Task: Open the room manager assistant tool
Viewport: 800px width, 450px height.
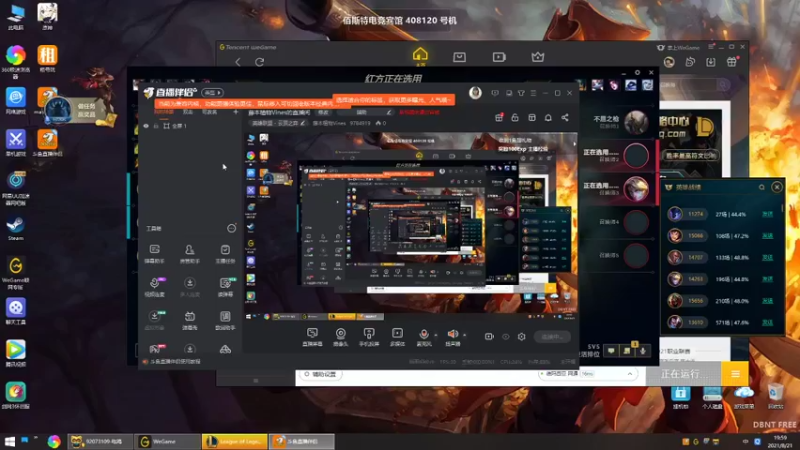Action: [189, 254]
